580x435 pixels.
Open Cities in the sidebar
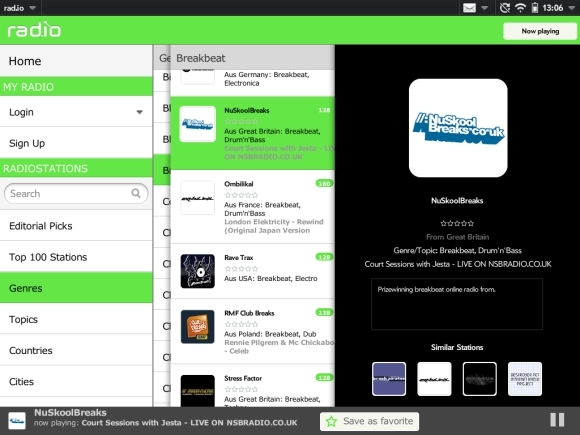(x=76, y=381)
